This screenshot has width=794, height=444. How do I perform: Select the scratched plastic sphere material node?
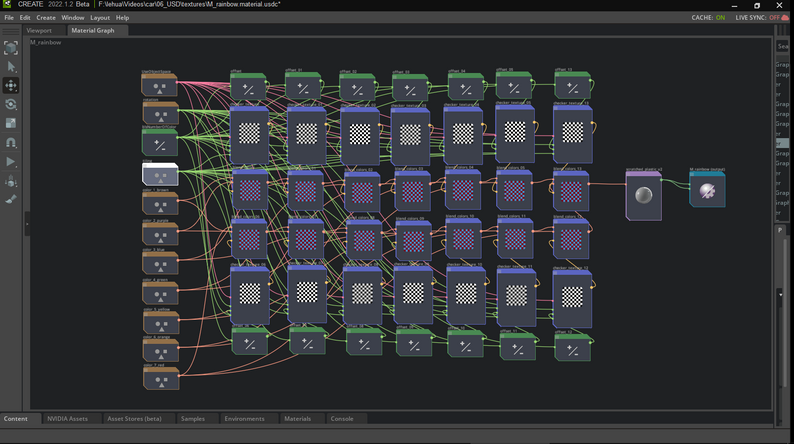(x=643, y=194)
